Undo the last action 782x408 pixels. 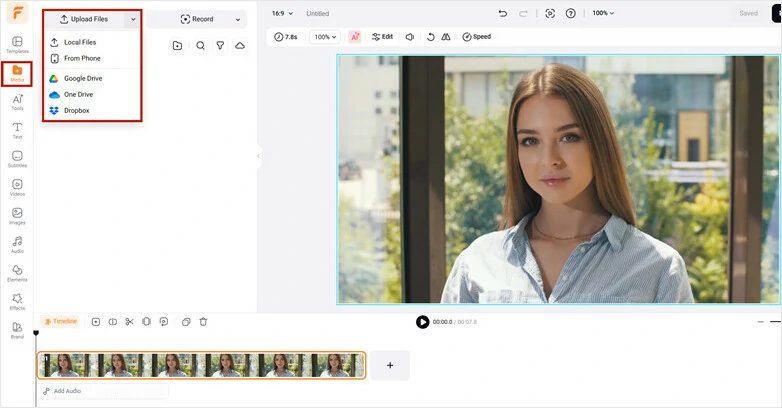pyautogui.click(x=503, y=13)
